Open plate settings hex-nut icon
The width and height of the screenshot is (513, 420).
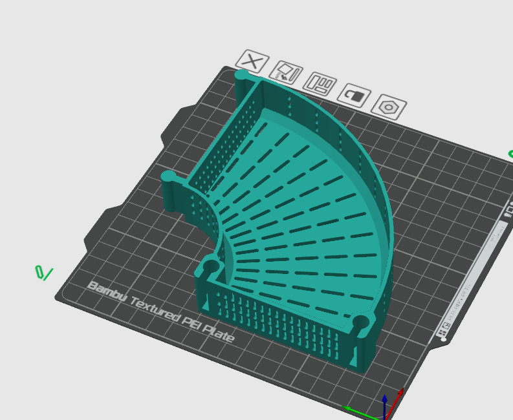pyautogui.click(x=389, y=107)
